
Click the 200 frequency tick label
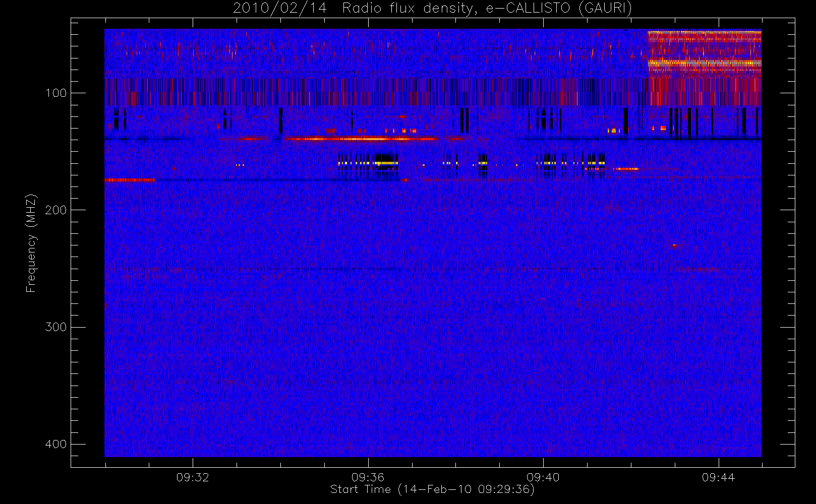pyautogui.click(x=56, y=210)
